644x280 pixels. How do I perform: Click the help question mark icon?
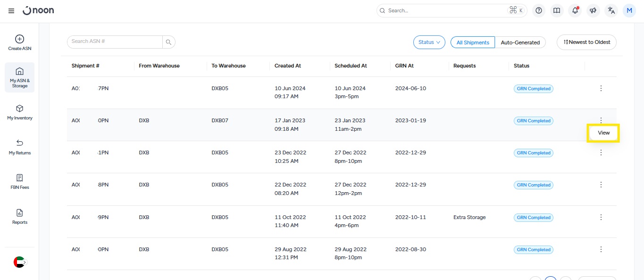coord(539,10)
